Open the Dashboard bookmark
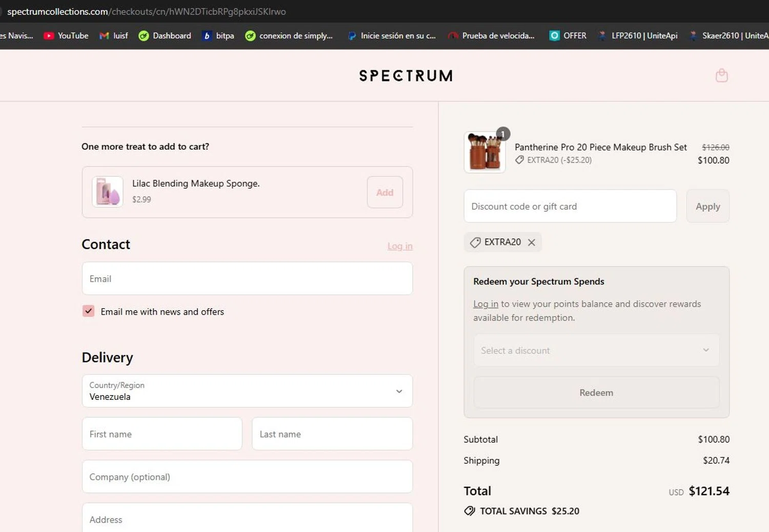This screenshot has width=769, height=532. (165, 35)
